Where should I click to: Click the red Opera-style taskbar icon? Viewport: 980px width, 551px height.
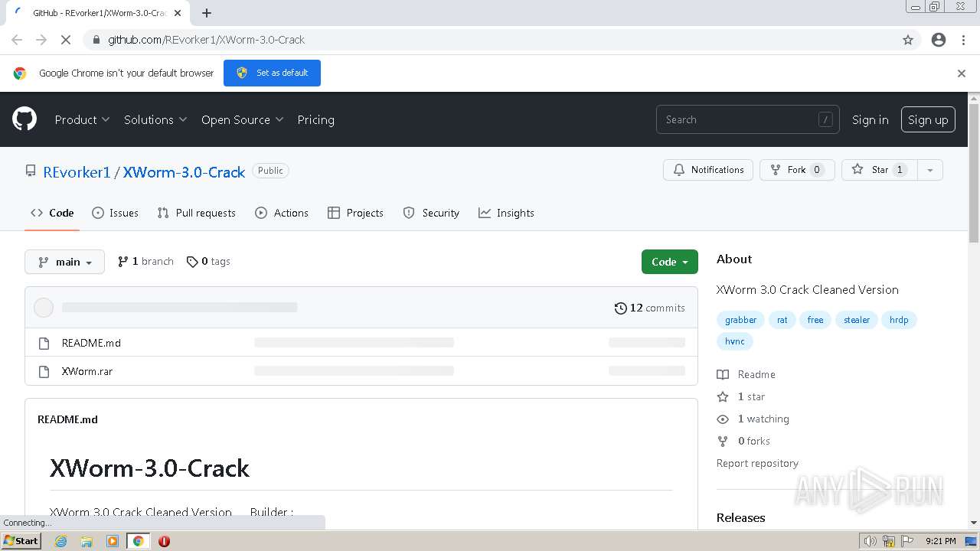click(164, 541)
